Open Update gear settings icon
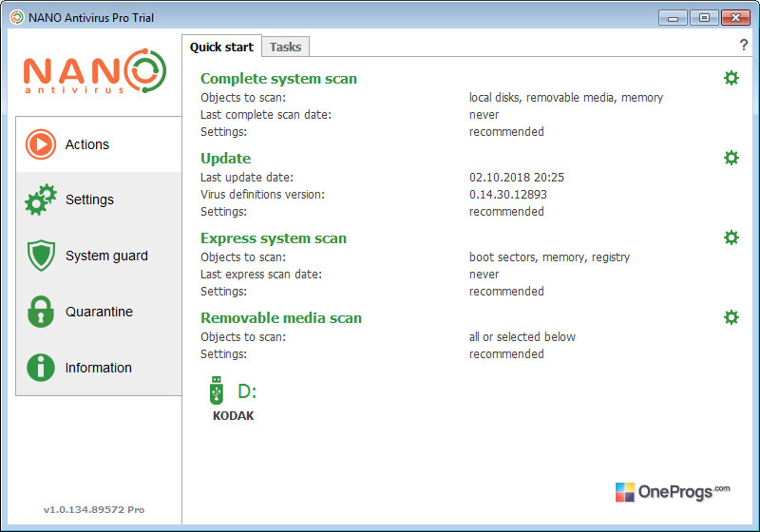 point(731,158)
